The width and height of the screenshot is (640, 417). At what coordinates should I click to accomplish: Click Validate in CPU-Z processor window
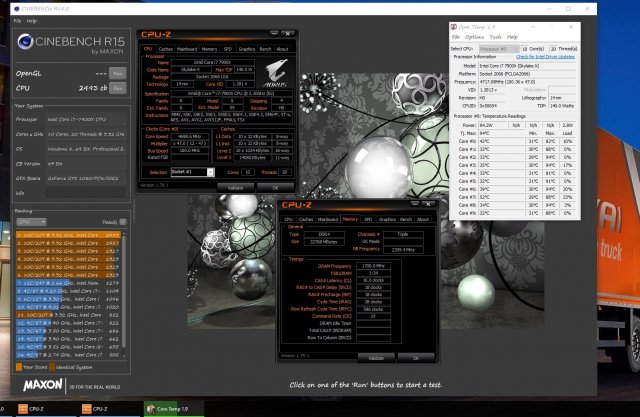point(235,188)
